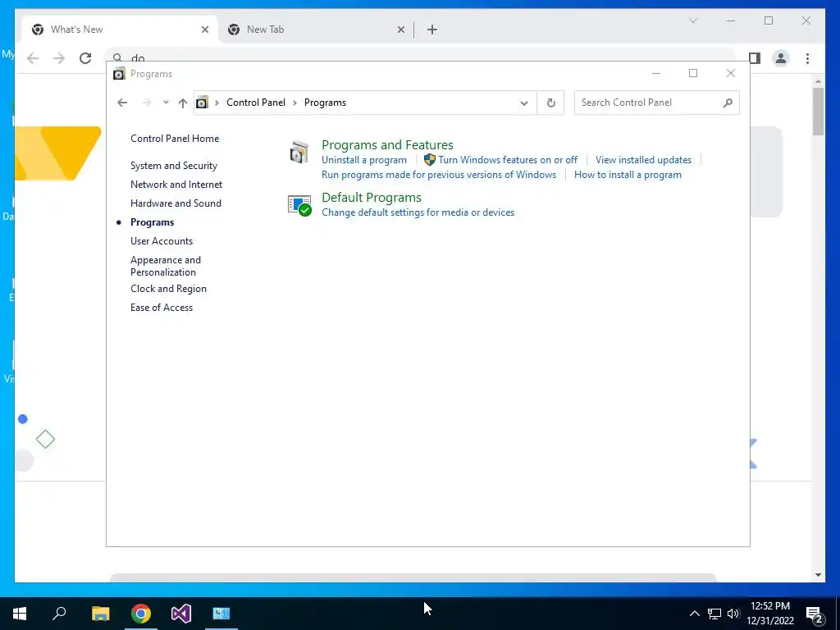Refresh the Control Panel view
Viewport: 840px width, 630px height.
pos(550,103)
